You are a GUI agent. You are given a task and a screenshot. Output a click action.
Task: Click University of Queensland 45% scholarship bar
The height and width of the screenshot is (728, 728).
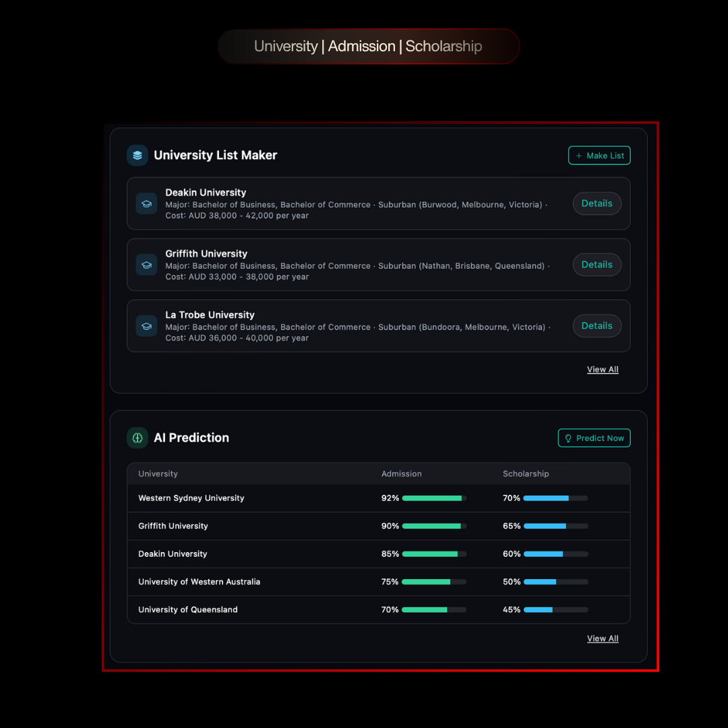click(555, 609)
